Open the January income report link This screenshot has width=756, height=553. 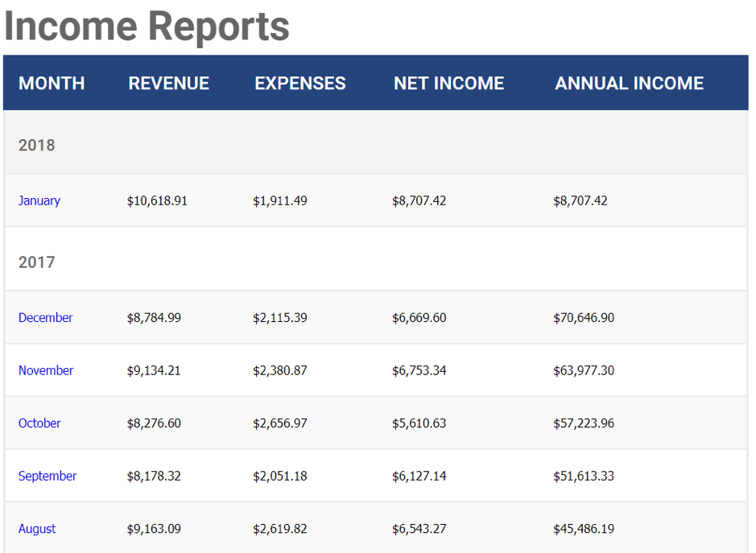pos(39,200)
